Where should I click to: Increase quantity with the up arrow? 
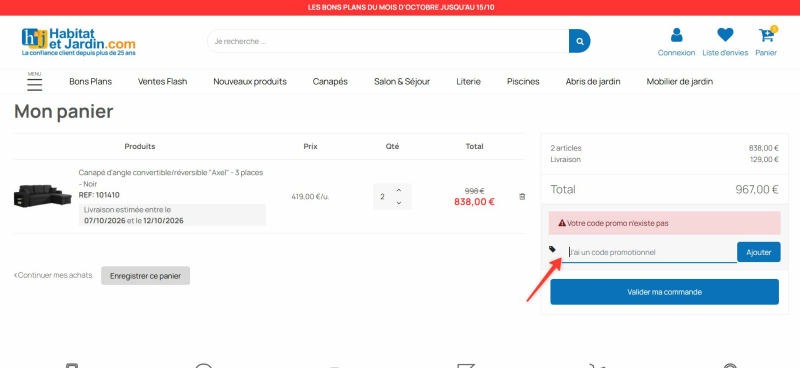(399, 190)
